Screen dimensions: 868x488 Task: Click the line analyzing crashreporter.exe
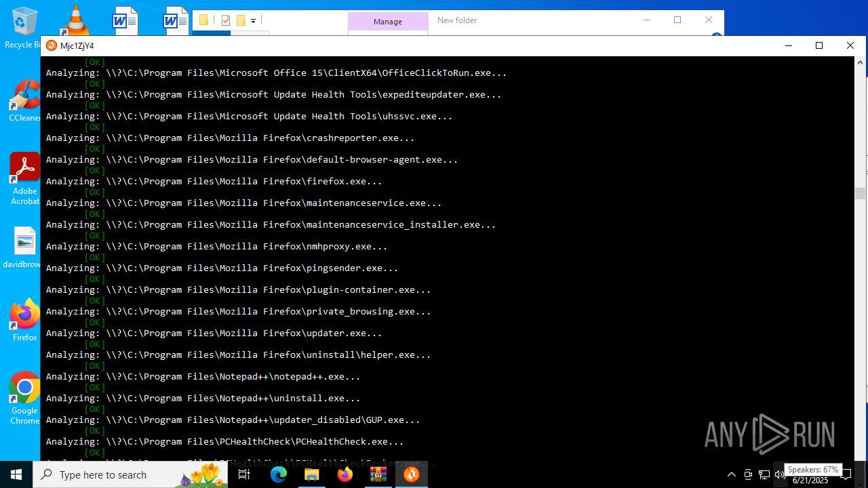(230, 138)
